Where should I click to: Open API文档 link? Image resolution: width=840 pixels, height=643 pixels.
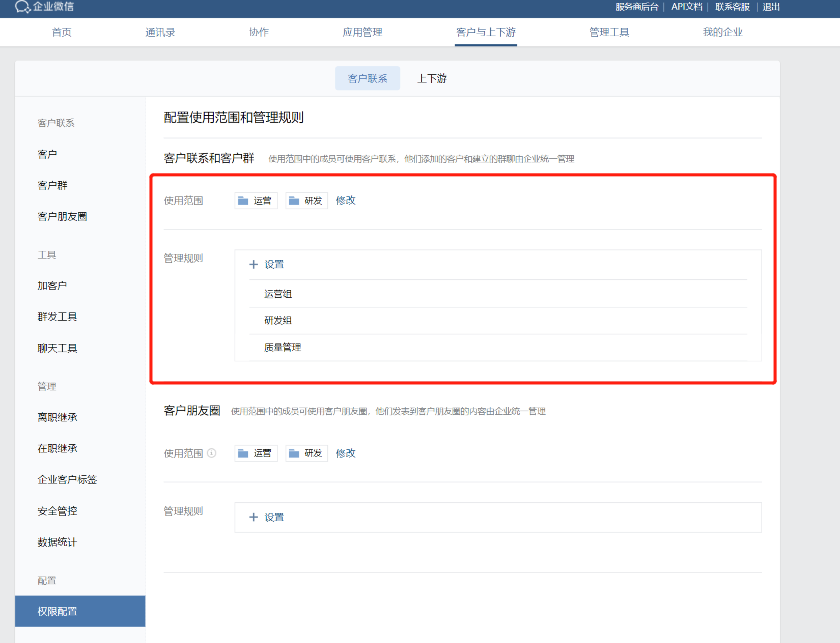pos(687,7)
